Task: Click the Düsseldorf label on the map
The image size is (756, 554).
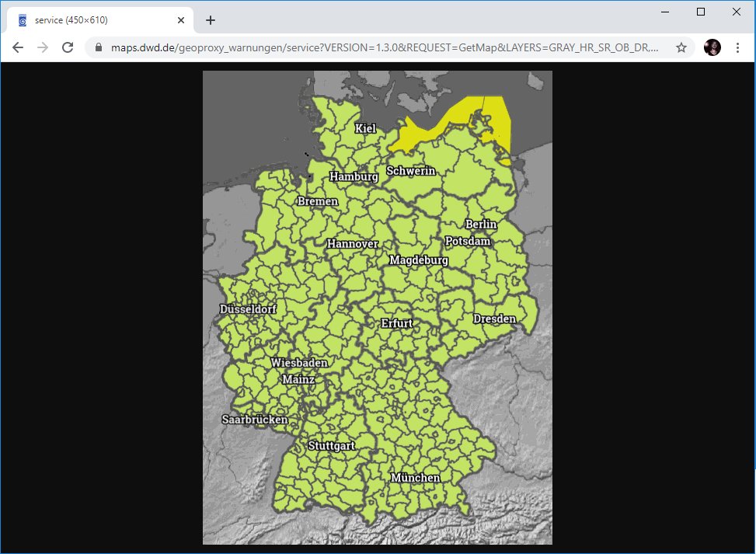Action: (248, 309)
